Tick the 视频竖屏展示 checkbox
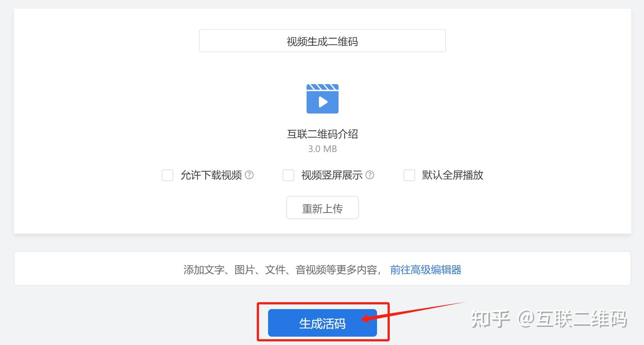Viewport: 644px width, 345px height. point(288,175)
